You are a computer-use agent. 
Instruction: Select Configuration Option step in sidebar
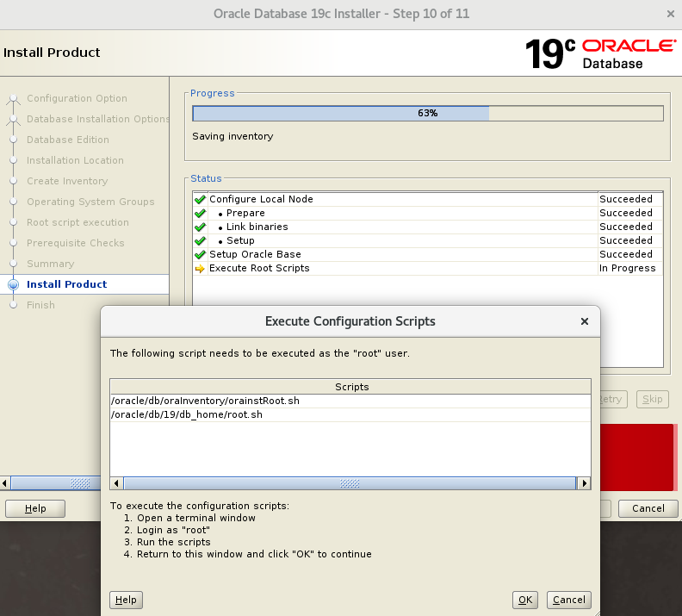[x=77, y=98]
